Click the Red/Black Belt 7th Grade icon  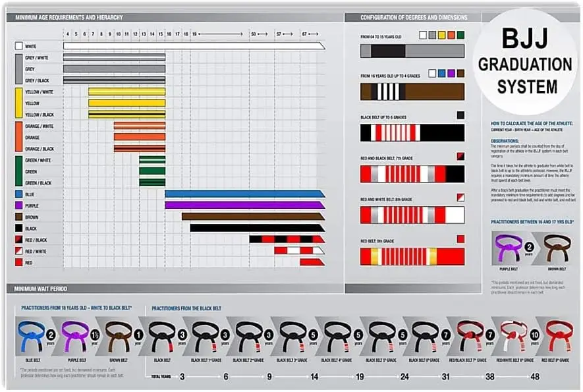pyautogui.click(x=470, y=337)
